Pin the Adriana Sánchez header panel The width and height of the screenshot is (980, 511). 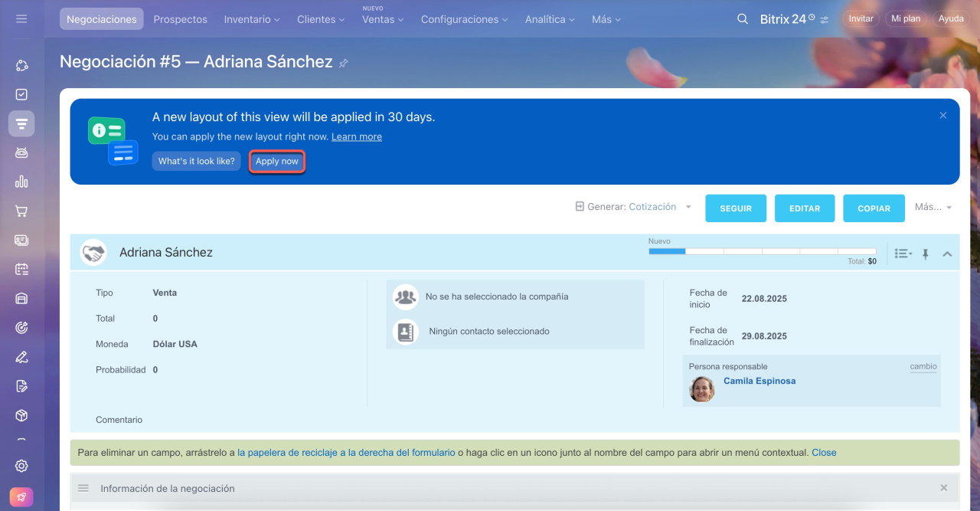tap(925, 254)
